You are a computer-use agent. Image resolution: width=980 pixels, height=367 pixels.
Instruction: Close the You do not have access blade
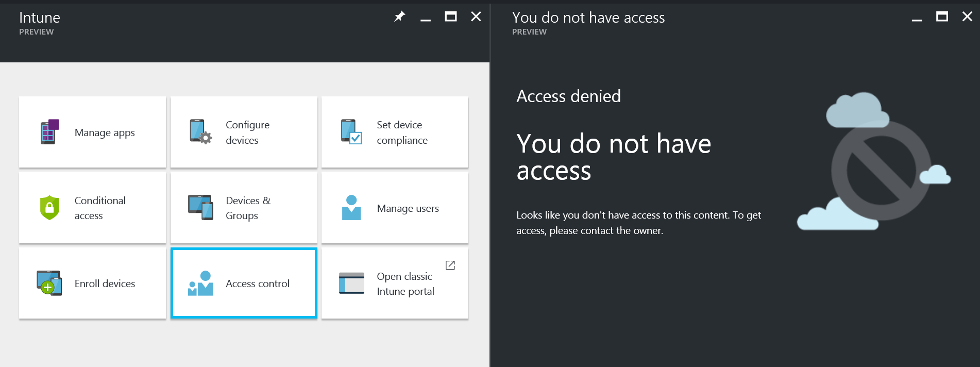[x=967, y=17]
